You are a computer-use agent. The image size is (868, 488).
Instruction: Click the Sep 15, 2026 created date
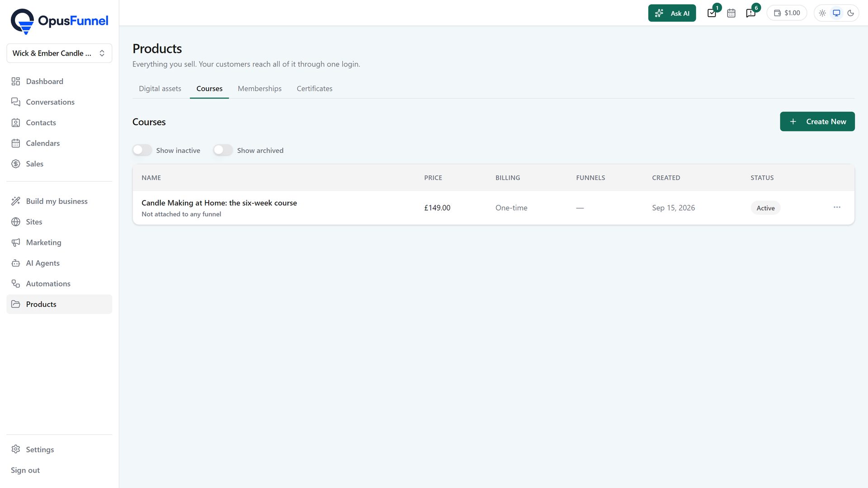point(673,208)
